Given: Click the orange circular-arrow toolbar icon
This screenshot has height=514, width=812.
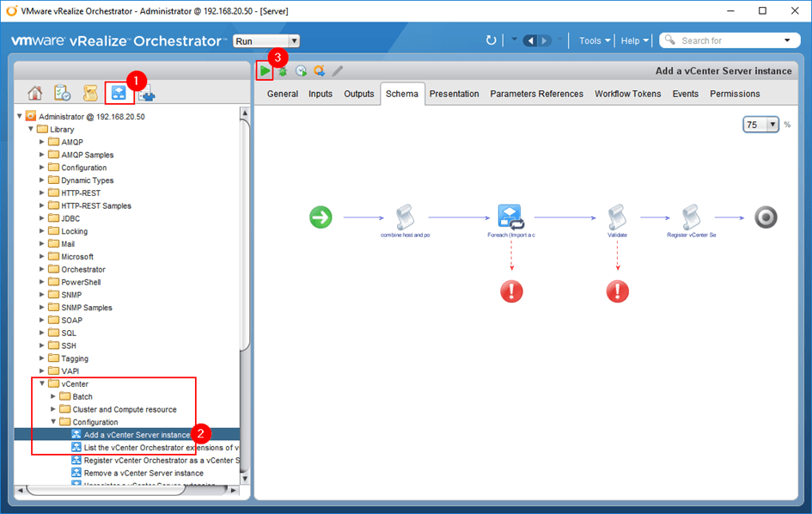Looking at the screenshot, I should point(319,71).
